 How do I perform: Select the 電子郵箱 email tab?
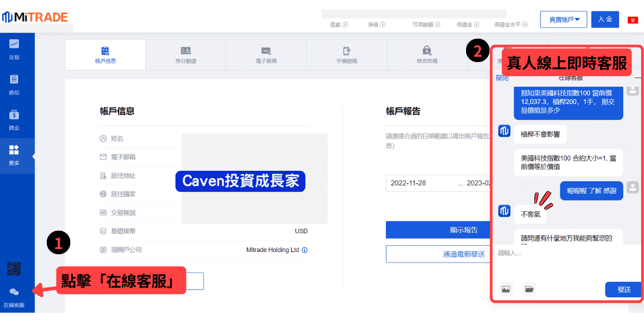tap(266, 54)
